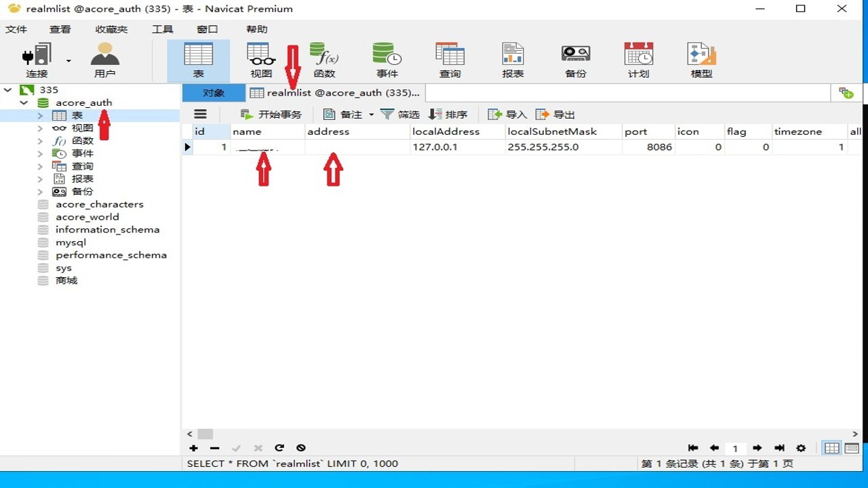This screenshot has width=868, height=488.
Task: Switch to the 对象 objects tab
Action: click(x=214, y=93)
